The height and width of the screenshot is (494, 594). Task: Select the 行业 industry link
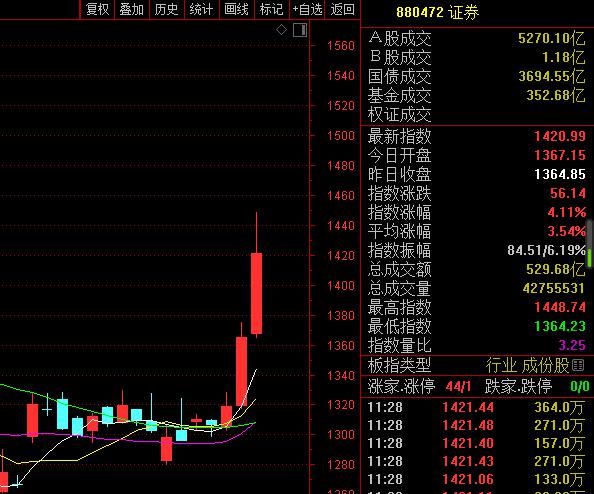point(501,366)
